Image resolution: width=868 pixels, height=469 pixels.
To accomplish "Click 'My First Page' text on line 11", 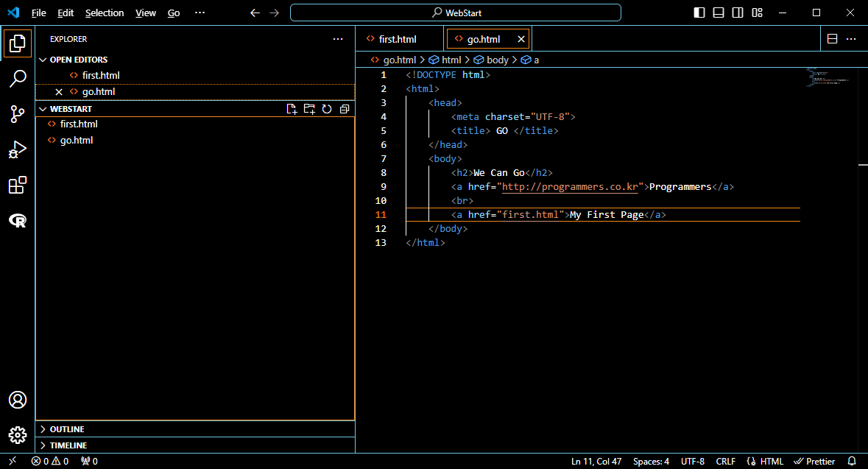I will pos(607,215).
